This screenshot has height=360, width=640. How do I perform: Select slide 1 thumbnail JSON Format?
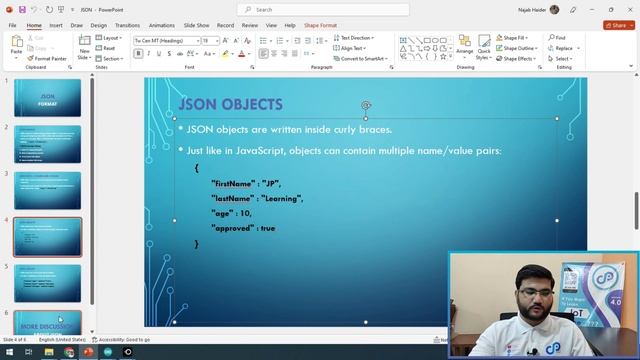coord(48,98)
